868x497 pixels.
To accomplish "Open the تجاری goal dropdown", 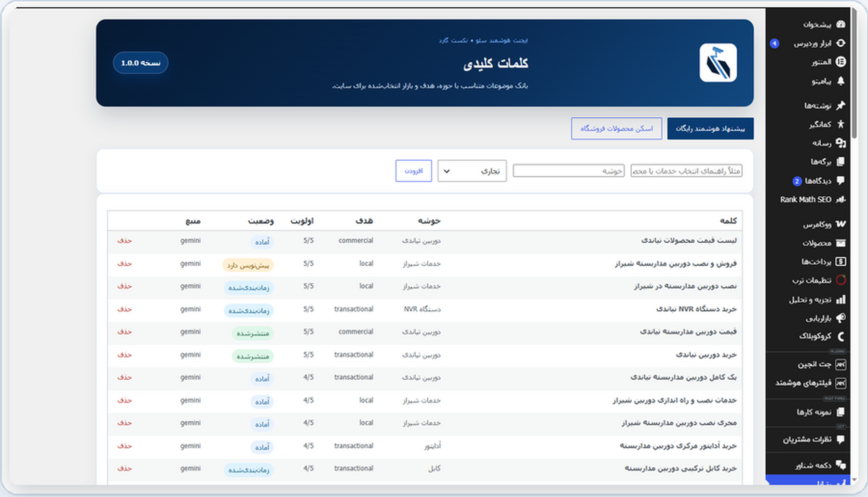I will 472,171.
